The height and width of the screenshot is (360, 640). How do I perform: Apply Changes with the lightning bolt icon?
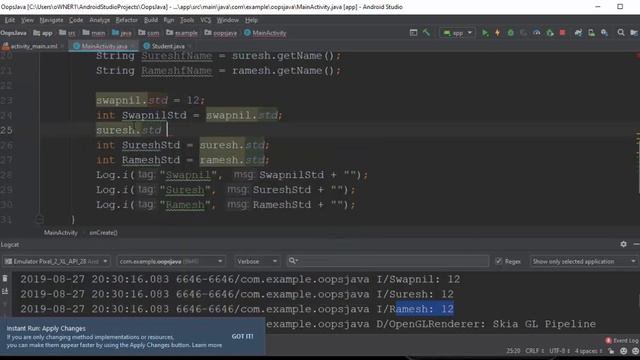pos(498,33)
